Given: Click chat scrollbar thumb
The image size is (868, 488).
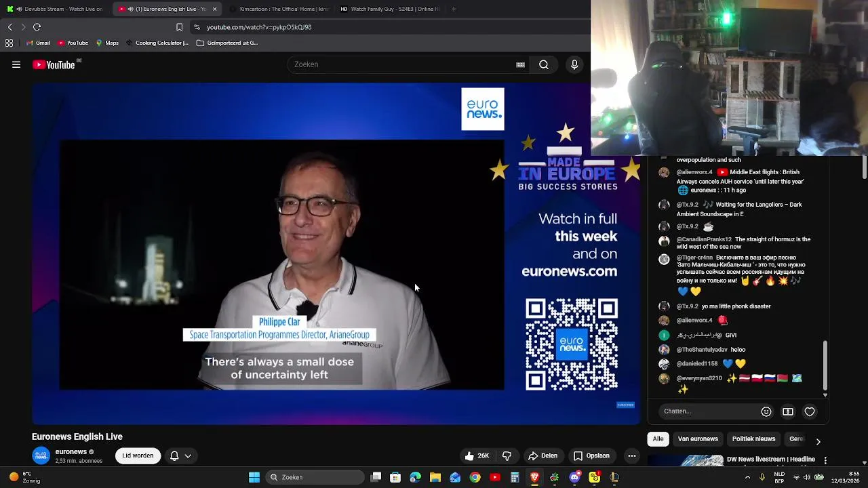Looking at the screenshot, I should tap(825, 365).
